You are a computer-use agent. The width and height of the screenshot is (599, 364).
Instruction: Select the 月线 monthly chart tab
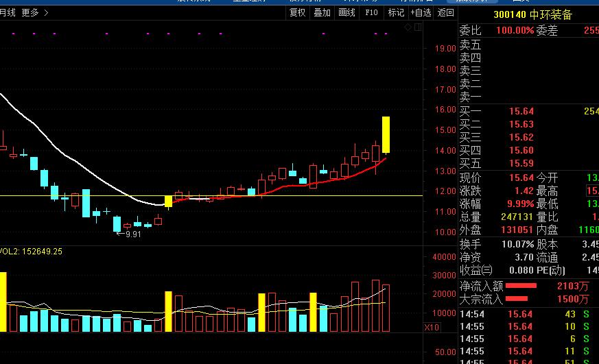[8, 12]
